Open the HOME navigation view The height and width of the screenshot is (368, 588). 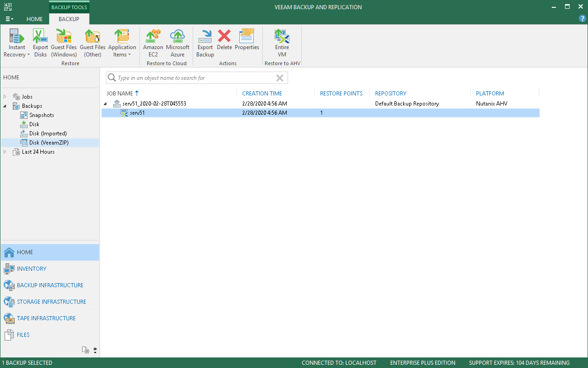(x=50, y=252)
